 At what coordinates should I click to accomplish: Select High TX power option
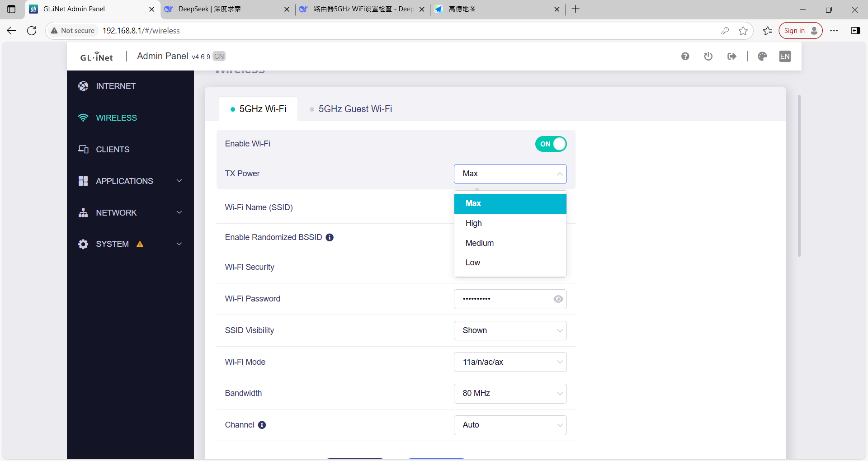(510, 223)
